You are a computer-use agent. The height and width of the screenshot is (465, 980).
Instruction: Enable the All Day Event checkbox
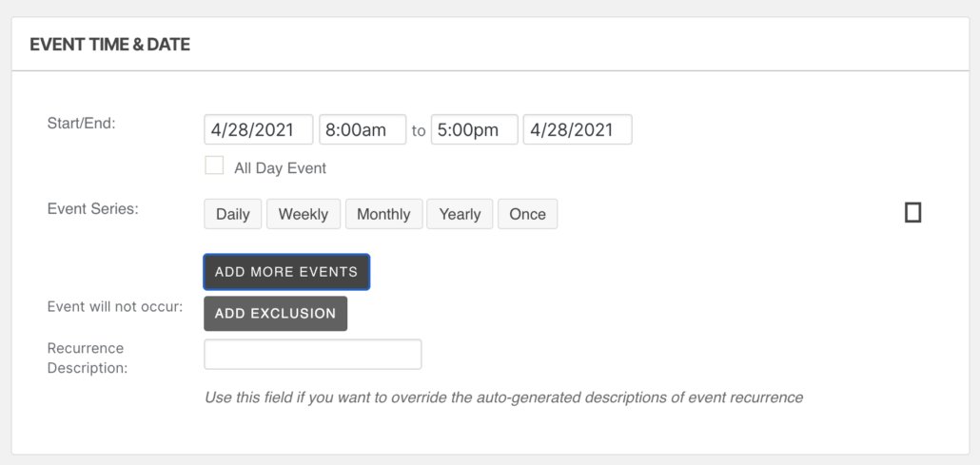point(214,166)
